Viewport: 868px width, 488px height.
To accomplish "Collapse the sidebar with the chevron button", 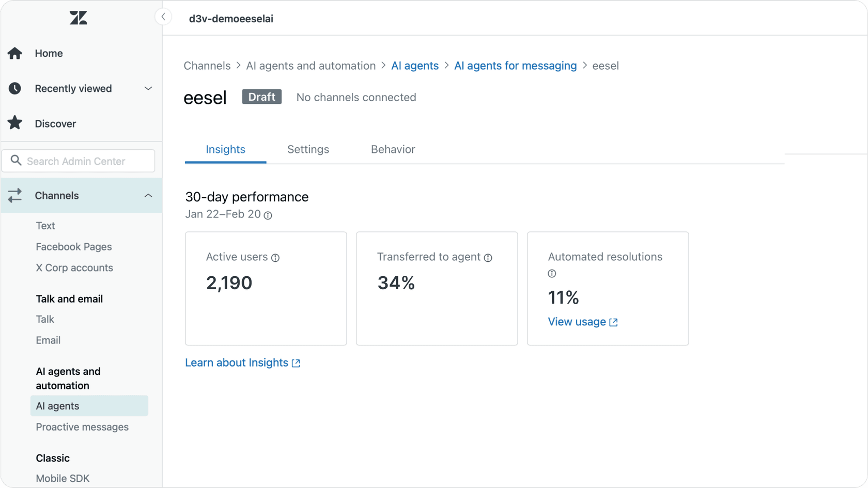I will [x=163, y=17].
